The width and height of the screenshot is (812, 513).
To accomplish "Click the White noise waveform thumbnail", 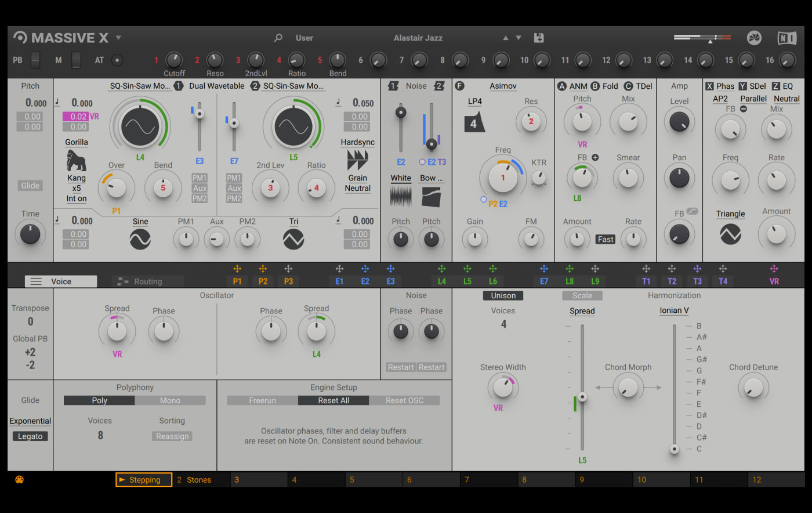I will [x=401, y=196].
